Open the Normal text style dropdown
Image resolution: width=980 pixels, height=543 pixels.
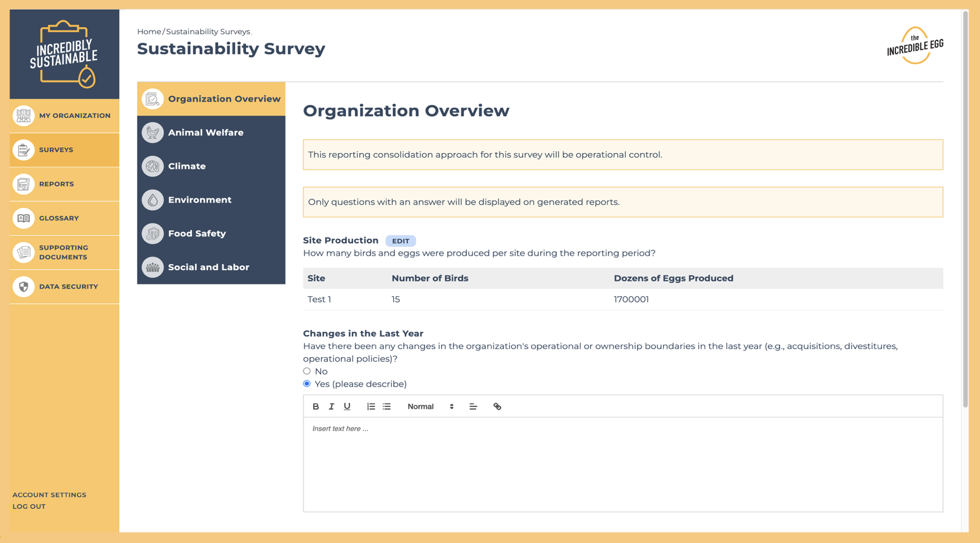[x=430, y=406]
